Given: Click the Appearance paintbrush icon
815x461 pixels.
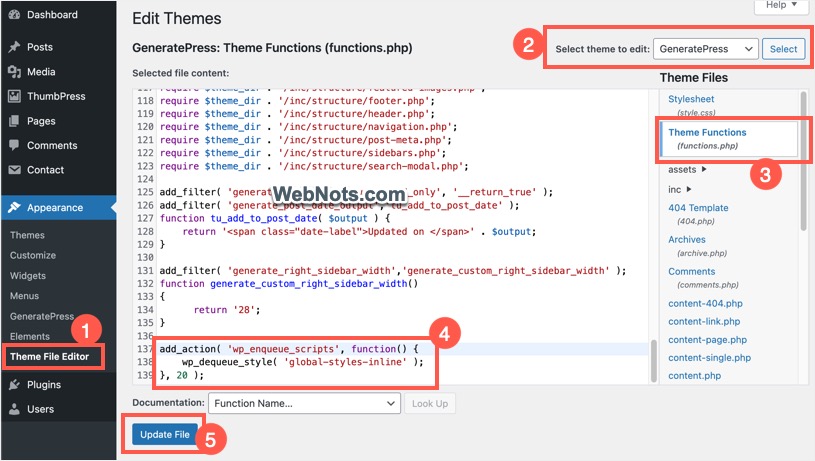Looking at the screenshot, I should point(14,207).
